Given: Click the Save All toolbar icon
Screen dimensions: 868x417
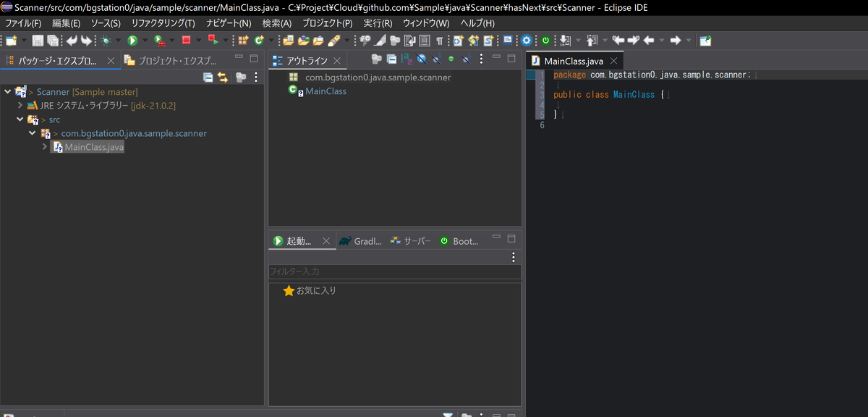Looking at the screenshot, I should coord(53,41).
